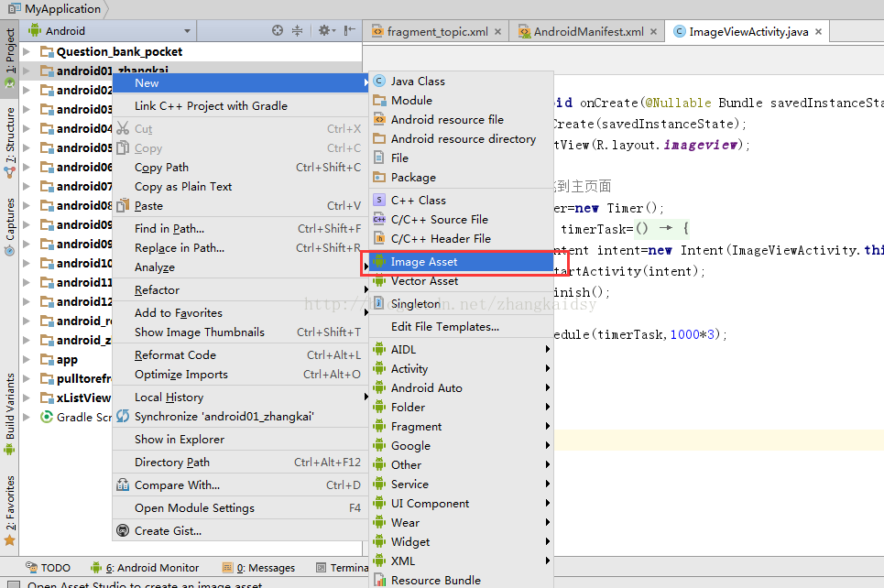The height and width of the screenshot is (588, 884).
Task: Expand the xListView module node
Action: 26,398
